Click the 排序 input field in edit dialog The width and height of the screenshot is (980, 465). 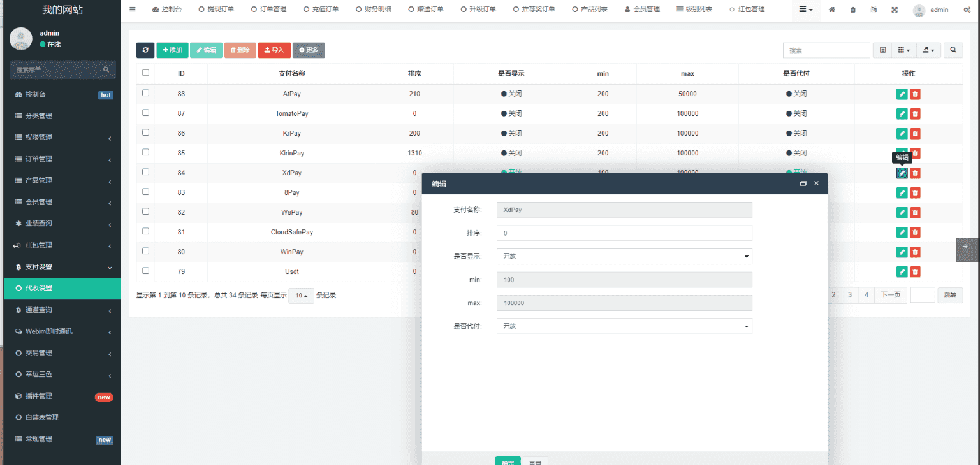624,233
